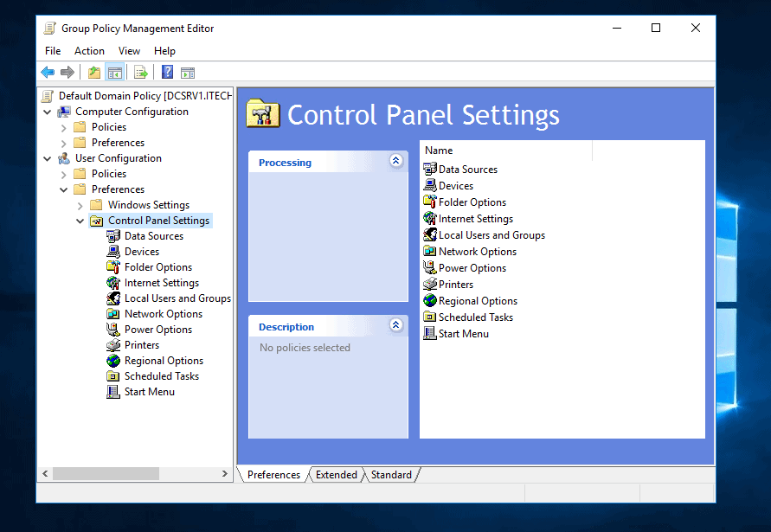Click the Up One Level folder icon

94,73
